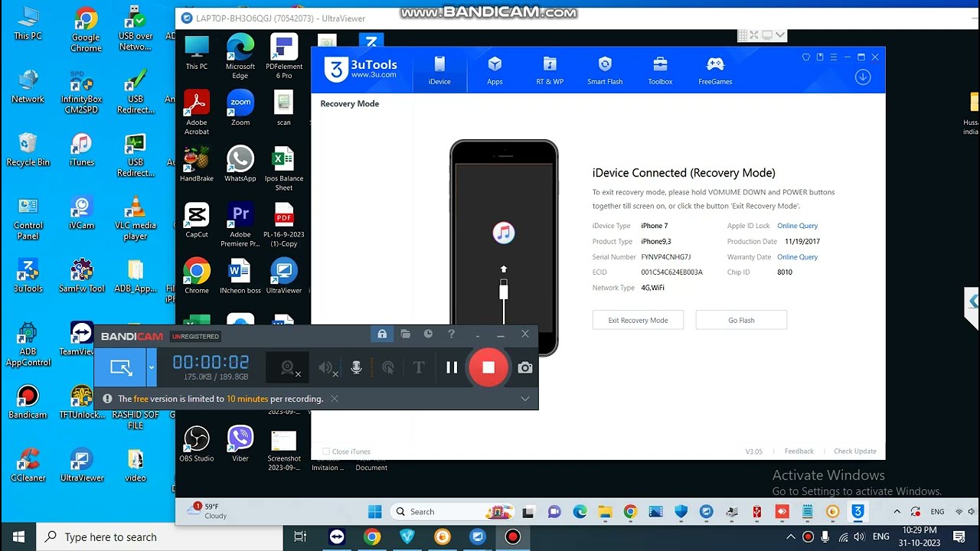Open the Toolbox tab in 3uTools
Screen dimensions: 980x551
tap(660, 70)
